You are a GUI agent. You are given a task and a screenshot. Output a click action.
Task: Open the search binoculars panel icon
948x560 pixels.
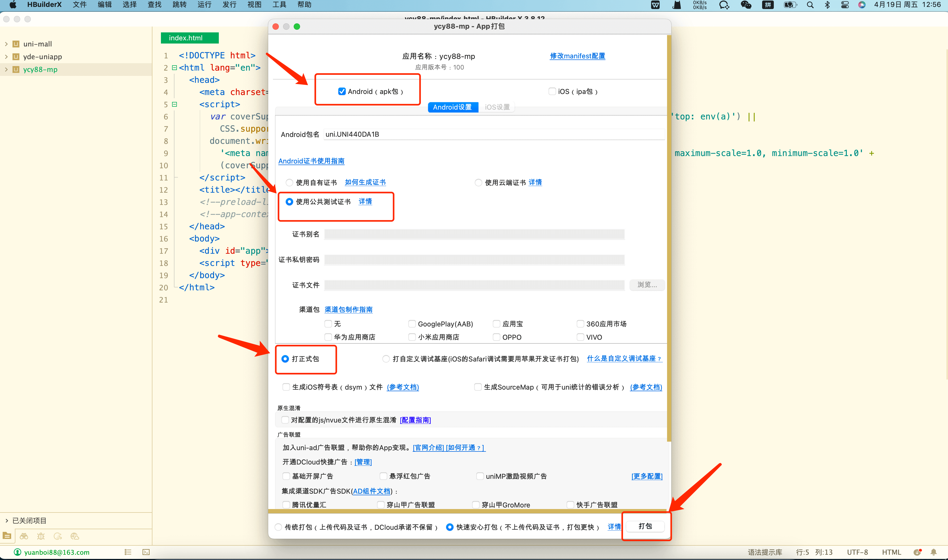click(x=24, y=536)
